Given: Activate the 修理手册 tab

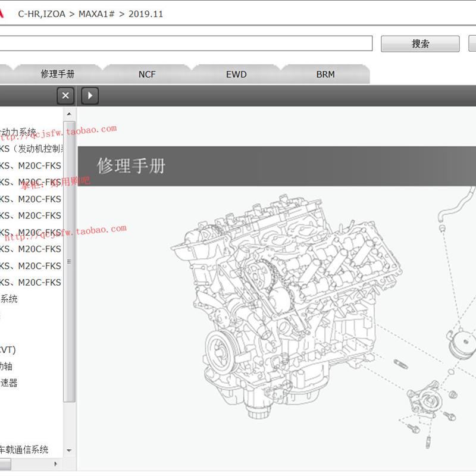Looking at the screenshot, I should pyautogui.click(x=57, y=74).
